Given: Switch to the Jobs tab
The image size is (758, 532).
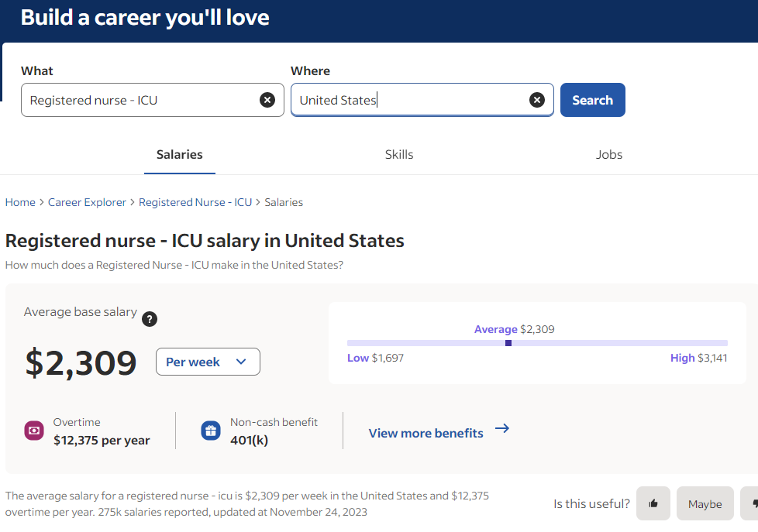Looking at the screenshot, I should coord(608,155).
